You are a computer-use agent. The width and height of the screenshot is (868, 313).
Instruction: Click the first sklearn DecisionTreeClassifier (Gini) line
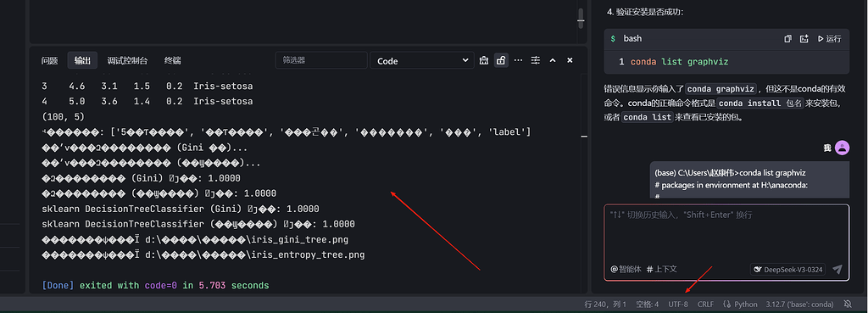pyautogui.click(x=181, y=210)
